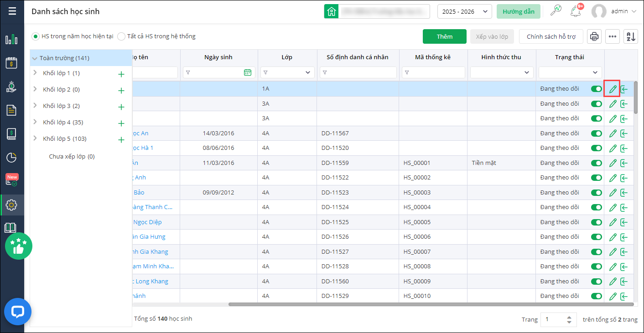Click the 'Chính sách hỗ trợ' button
Image resolution: width=644 pixels, height=333 pixels.
click(x=551, y=36)
